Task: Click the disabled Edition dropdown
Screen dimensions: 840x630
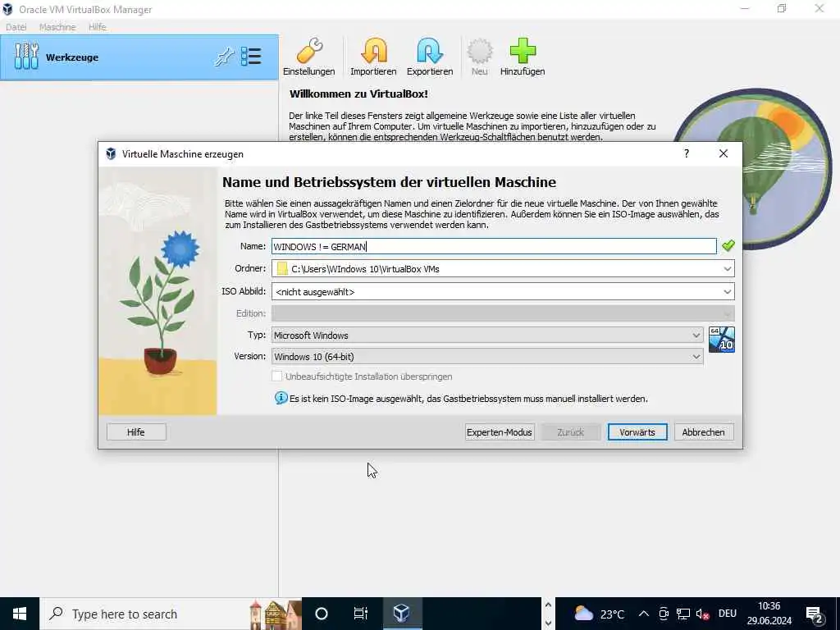Action: [x=503, y=313]
